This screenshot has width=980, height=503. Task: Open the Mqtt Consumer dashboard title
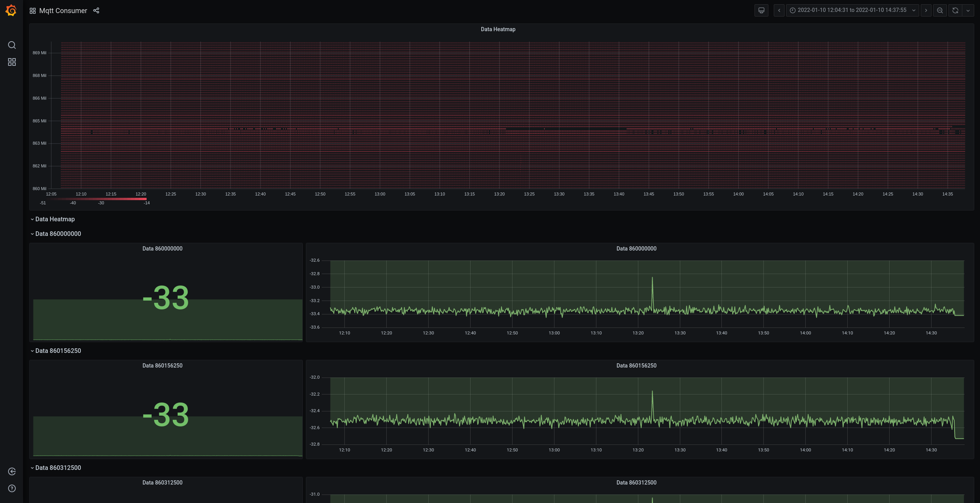(x=63, y=10)
